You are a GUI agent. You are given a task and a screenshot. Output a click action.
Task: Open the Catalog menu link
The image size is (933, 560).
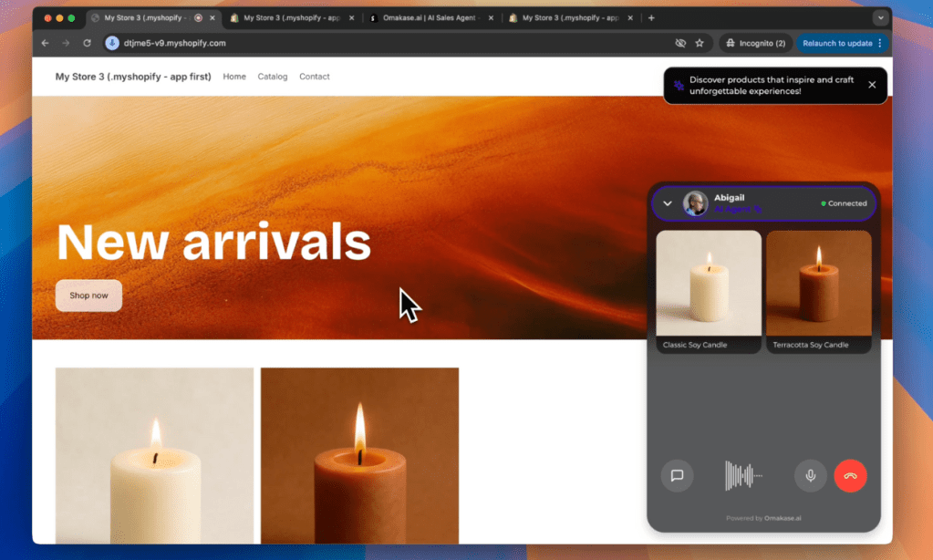click(272, 77)
